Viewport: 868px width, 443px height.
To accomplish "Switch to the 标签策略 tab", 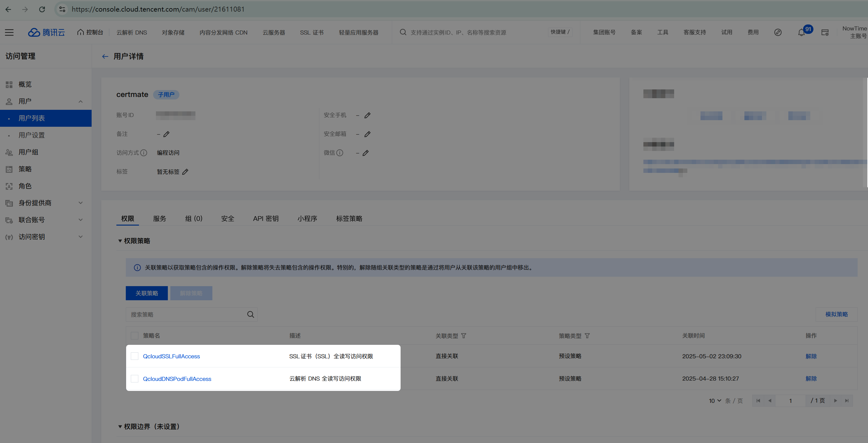I will coord(349,219).
